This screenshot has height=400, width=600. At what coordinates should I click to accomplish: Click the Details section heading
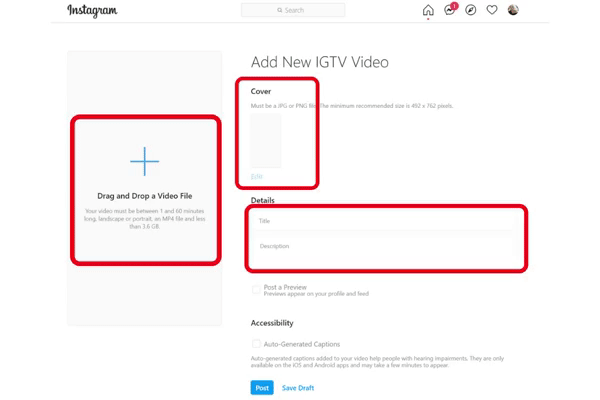point(262,200)
